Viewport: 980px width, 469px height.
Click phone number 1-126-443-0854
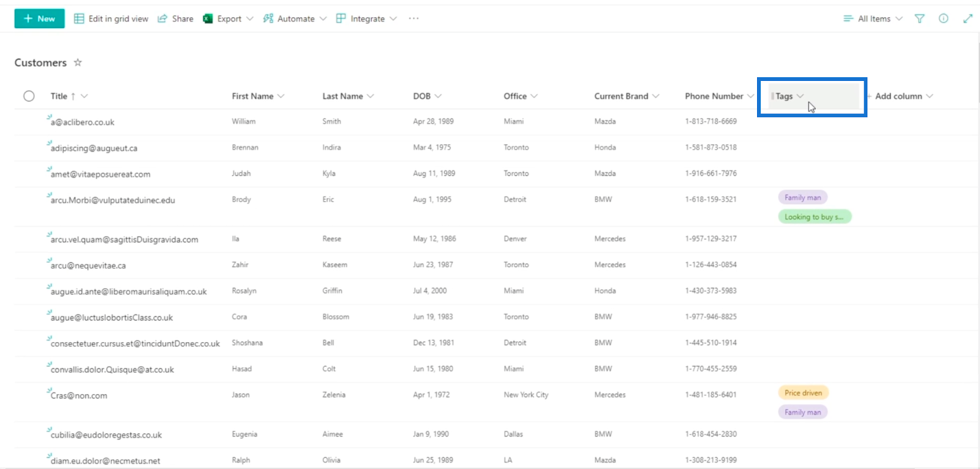click(x=710, y=265)
